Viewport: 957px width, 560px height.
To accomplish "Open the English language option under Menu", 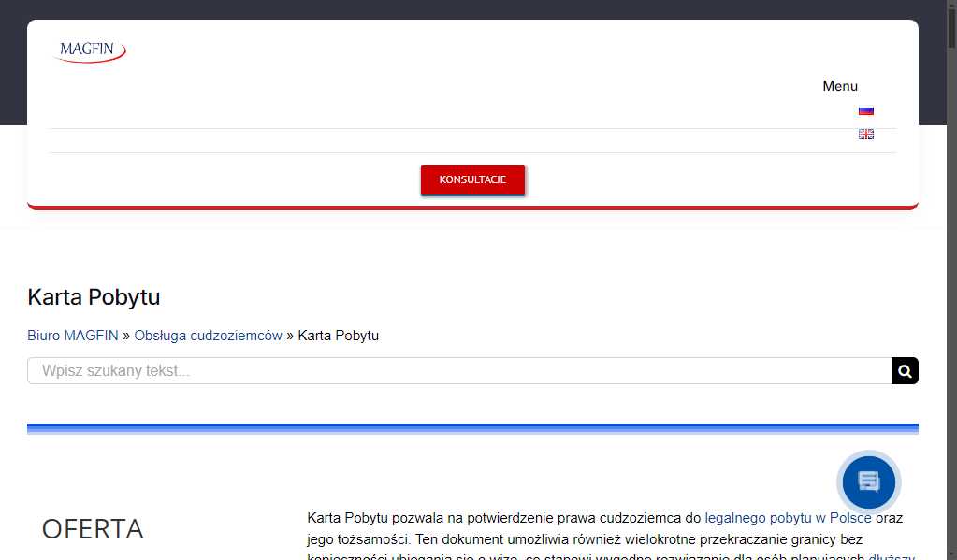I will [865, 134].
